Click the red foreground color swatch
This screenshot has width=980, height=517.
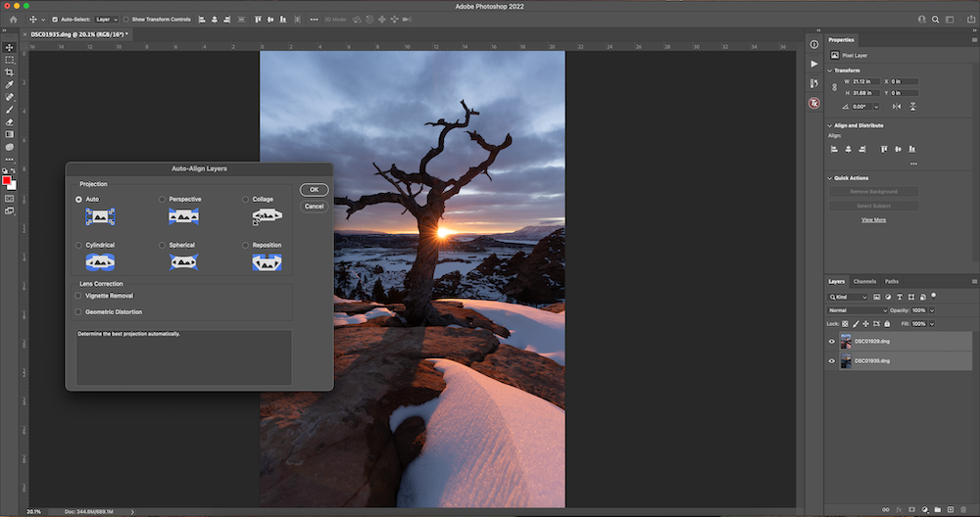pyautogui.click(x=7, y=180)
